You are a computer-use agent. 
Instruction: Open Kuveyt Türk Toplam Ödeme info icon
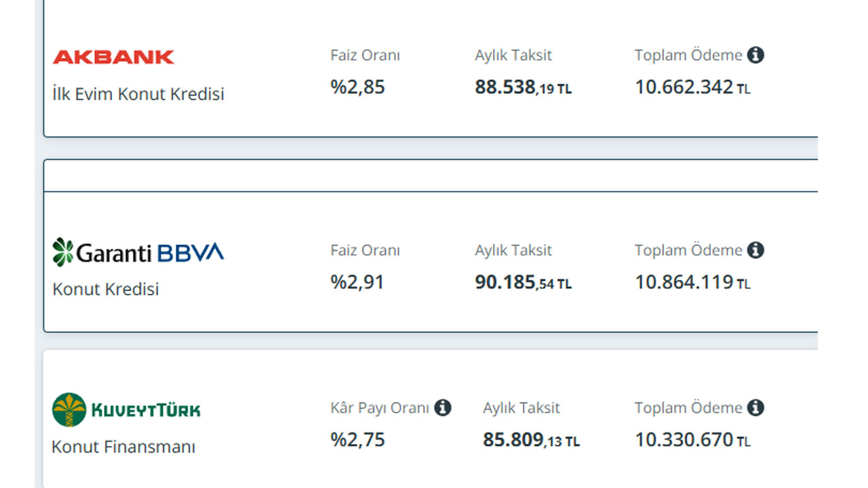755,407
